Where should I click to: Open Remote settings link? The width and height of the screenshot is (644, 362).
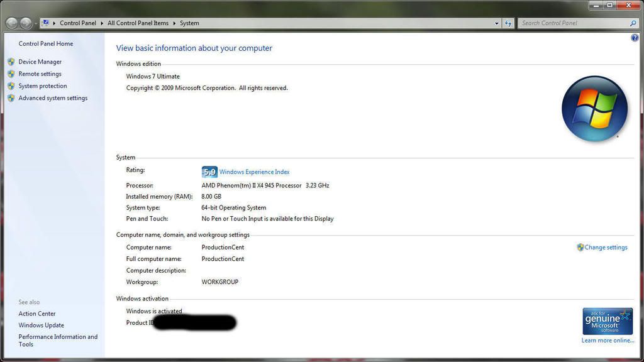[x=40, y=74]
